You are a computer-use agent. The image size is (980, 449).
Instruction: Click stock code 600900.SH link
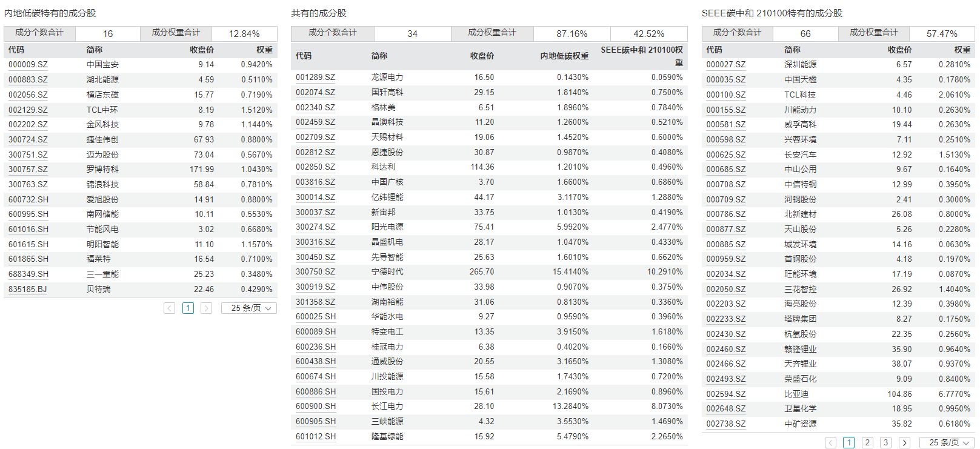[x=315, y=407]
